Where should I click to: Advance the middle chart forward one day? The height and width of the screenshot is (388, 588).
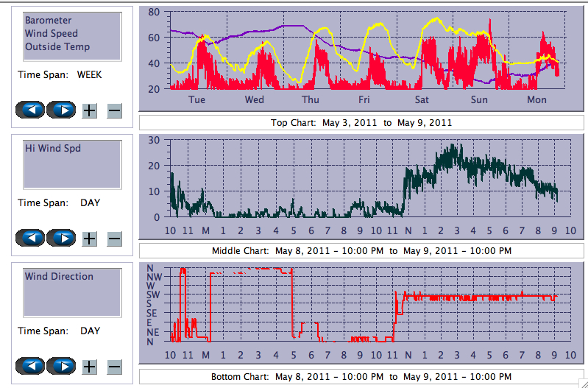click(x=62, y=238)
